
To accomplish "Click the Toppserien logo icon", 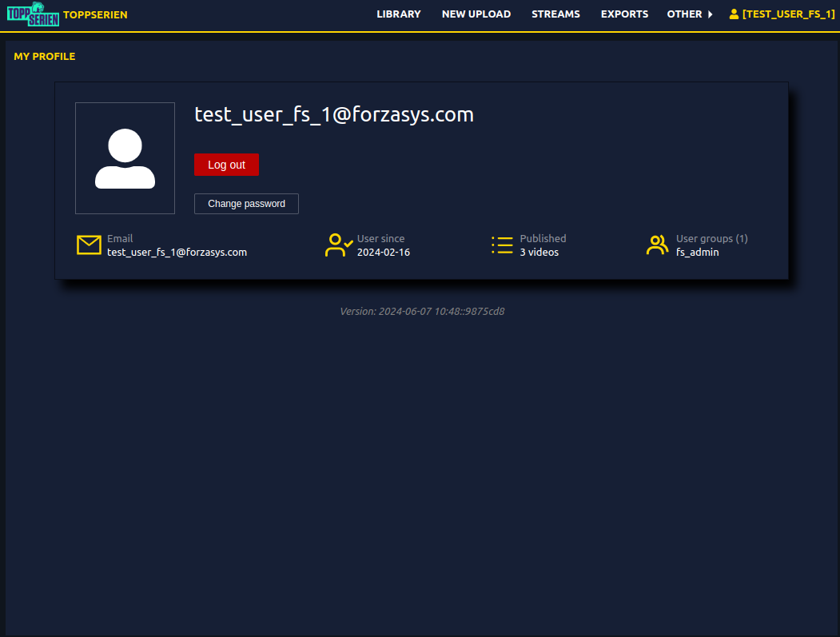I will pos(33,14).
